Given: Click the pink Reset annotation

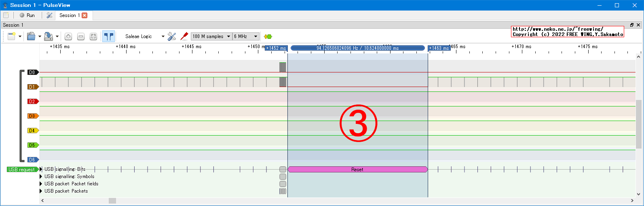Looking at the screenshot, I should (x=357, y=170).
